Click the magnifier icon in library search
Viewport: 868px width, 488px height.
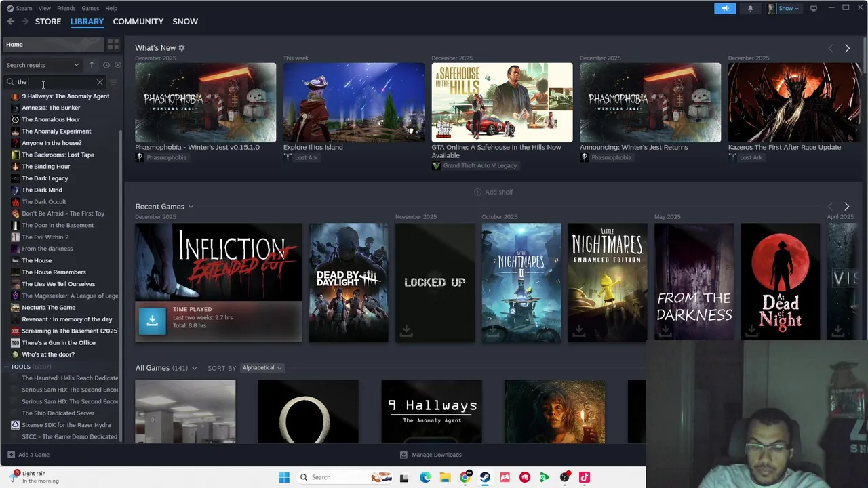[10, 82]
